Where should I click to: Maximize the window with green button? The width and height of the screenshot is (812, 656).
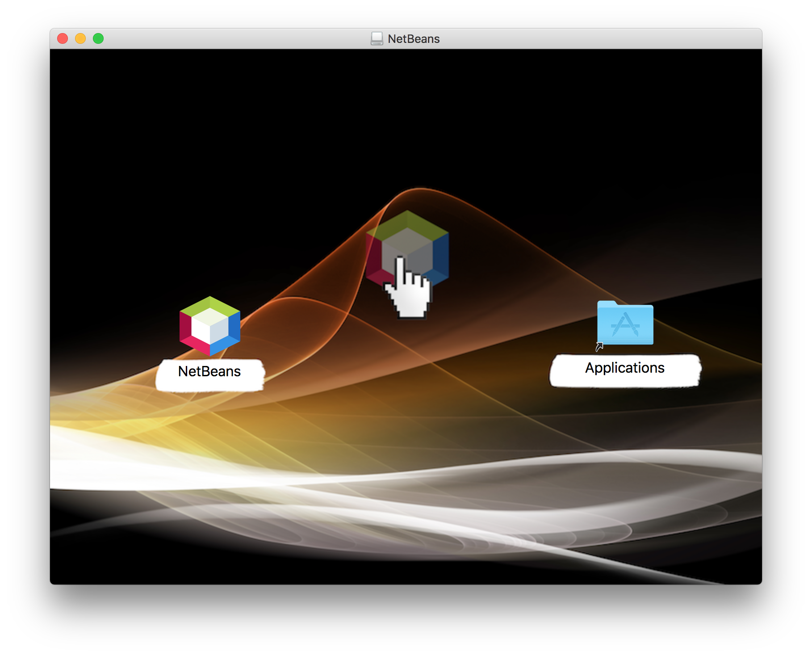click(x=98, y=38)
